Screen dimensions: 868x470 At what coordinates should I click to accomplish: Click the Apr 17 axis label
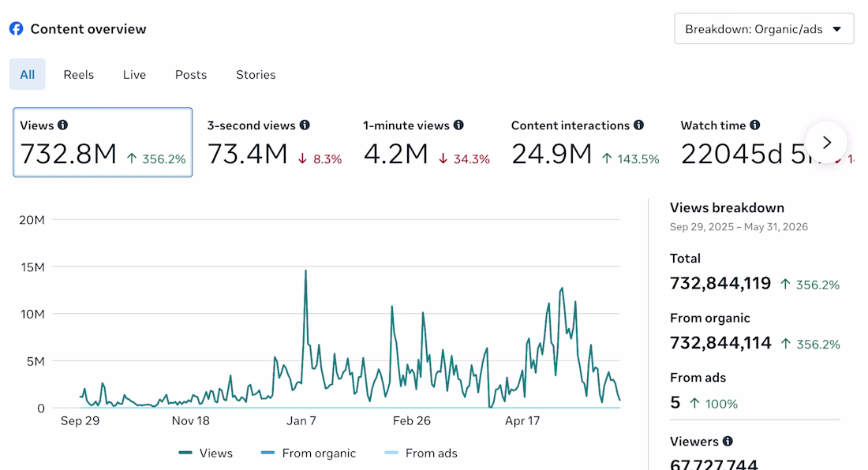click(x=522, y=421)
